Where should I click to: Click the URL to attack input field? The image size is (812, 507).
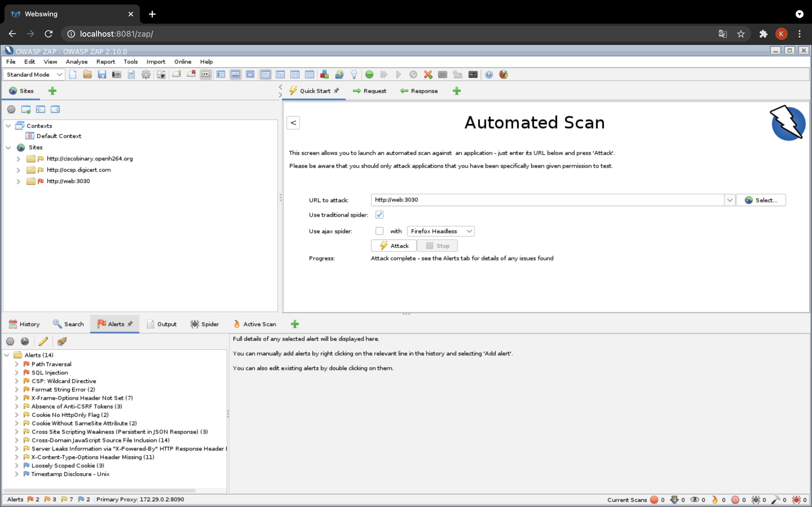pos(547,200)
